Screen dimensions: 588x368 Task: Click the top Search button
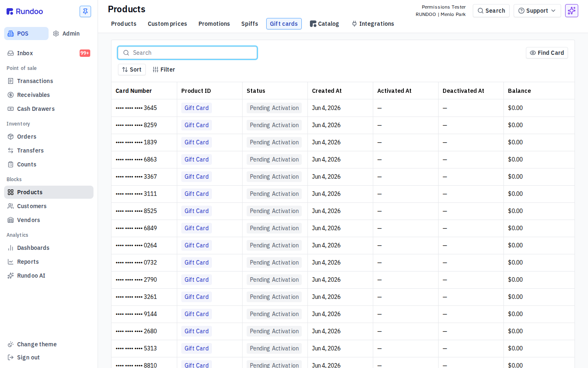[491, 11]
